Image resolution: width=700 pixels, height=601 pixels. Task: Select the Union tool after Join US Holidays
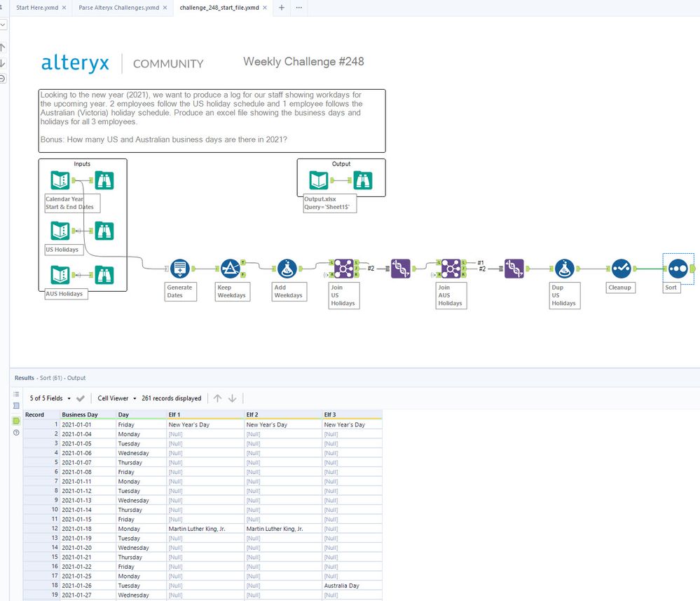[400, 269]
